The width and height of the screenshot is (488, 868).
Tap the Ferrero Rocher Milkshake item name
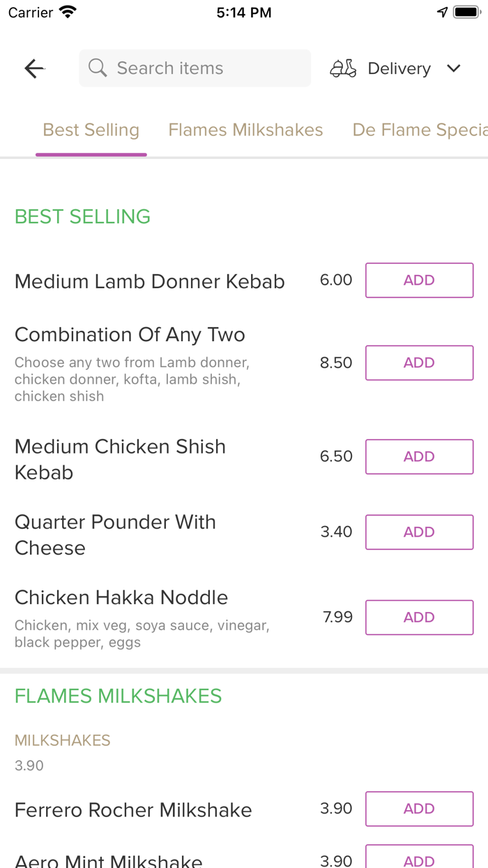(133, 810)
